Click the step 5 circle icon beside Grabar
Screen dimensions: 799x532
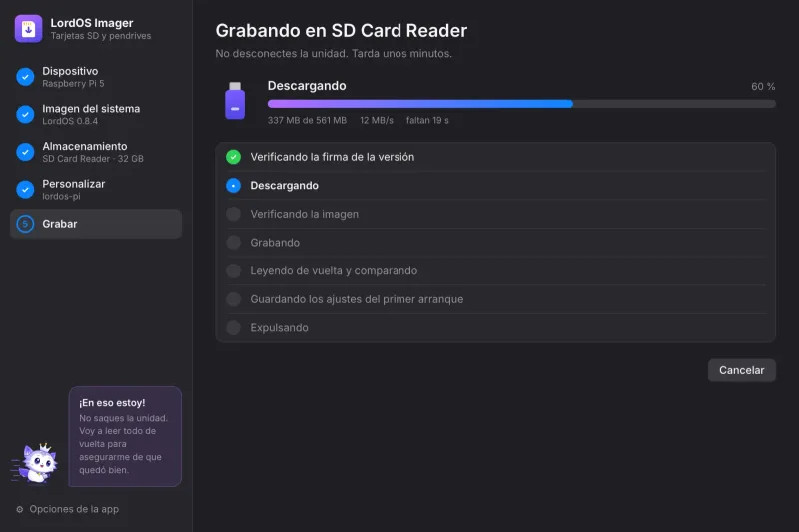click(x=25, y=224)
